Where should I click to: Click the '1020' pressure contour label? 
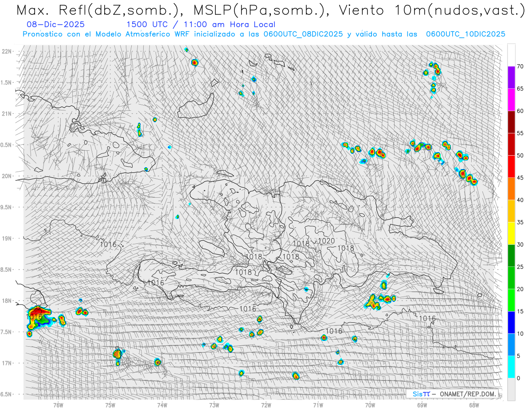pyautogui.click(x=327, y=241)
